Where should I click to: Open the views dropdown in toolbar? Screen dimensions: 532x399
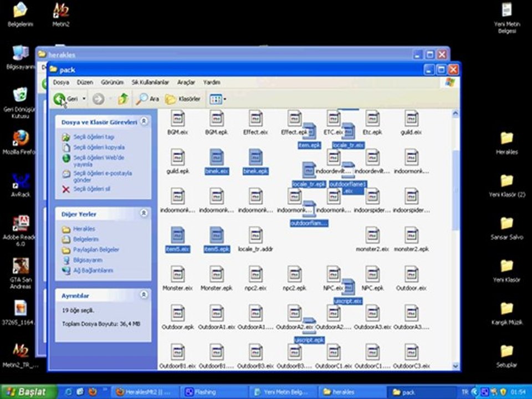point(217,99)
